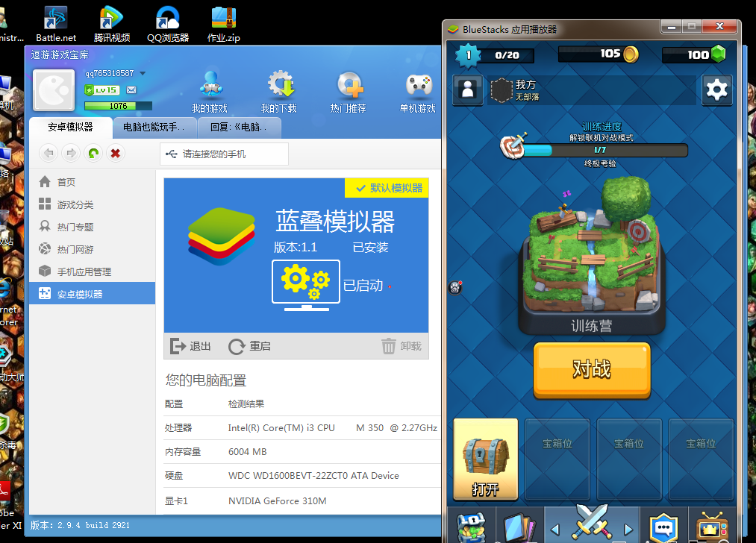Toggle 默认模拟器 default emulator checkmark

387,188
